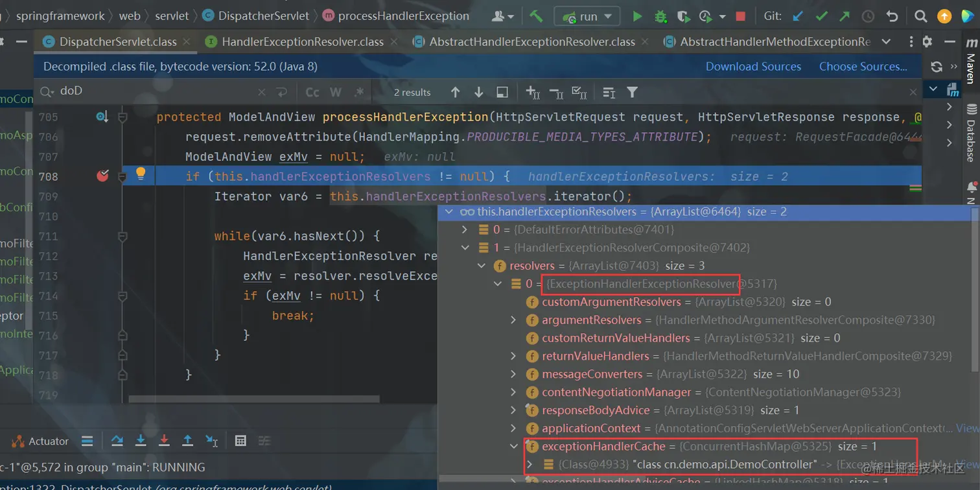Screen dimensions: 980x490
Task: Click the Step Into debug icon
Action: [140, 441]
